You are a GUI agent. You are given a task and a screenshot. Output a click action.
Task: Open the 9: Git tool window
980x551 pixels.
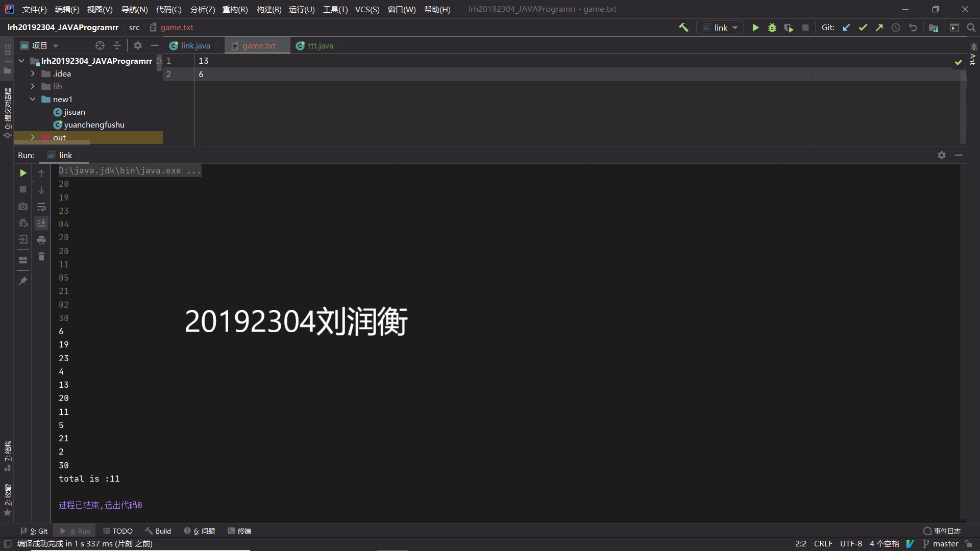[34, 531]
